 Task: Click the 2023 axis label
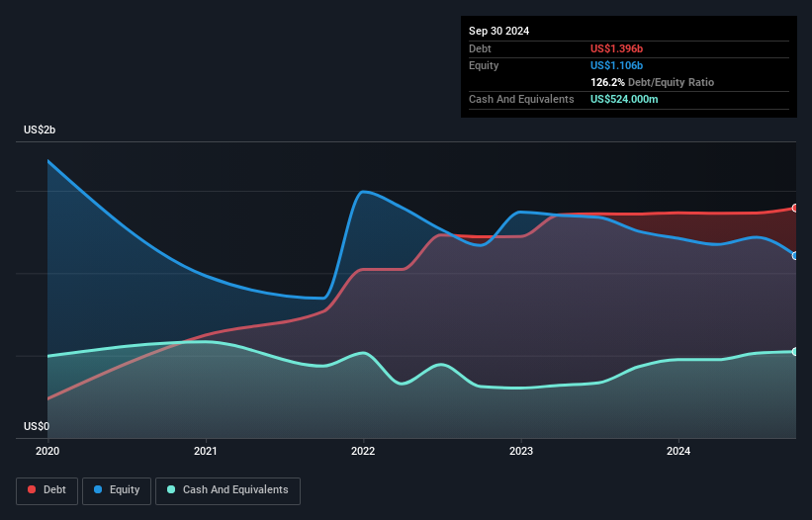pyautogui.click(x=521, y=451)
